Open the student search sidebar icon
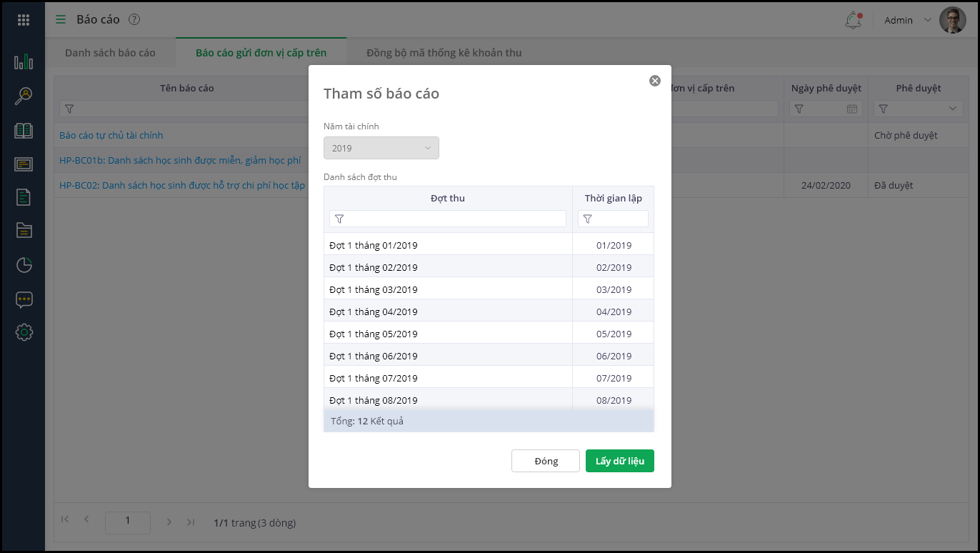 (x=24, y=96)
